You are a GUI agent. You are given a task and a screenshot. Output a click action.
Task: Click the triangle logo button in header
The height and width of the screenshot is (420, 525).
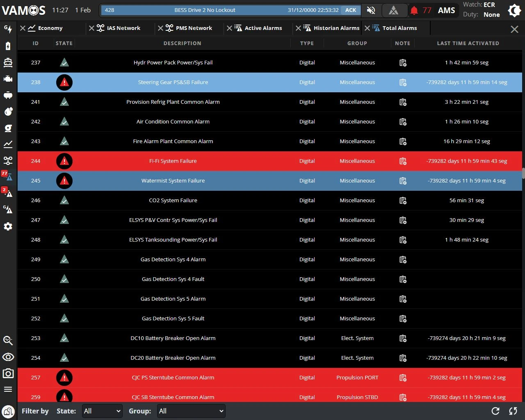[393, 10]
